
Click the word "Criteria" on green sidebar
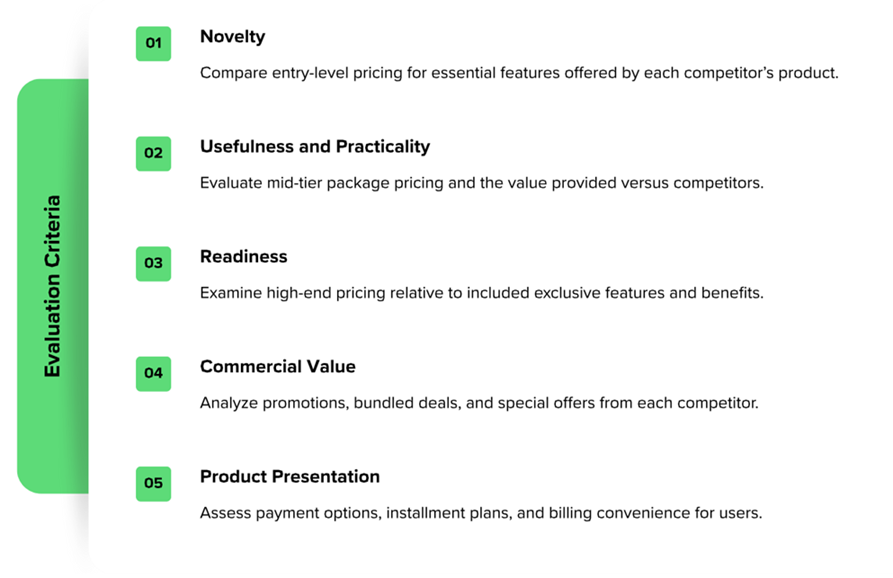[x=53, y=229]
